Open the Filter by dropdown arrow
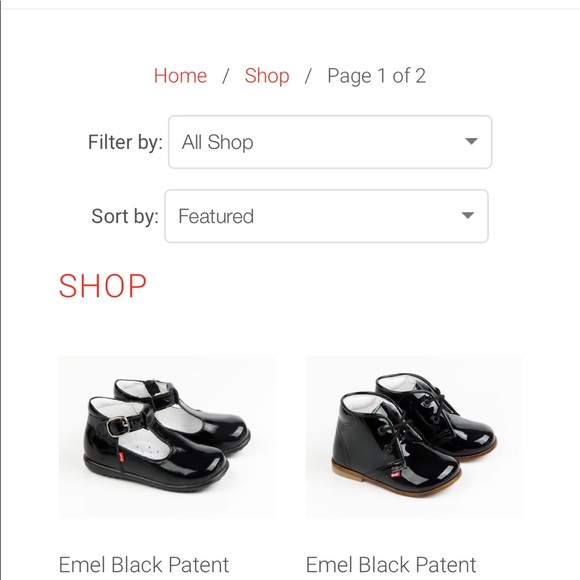The height and width of the screenshot is (580, 580). [471, 141]
